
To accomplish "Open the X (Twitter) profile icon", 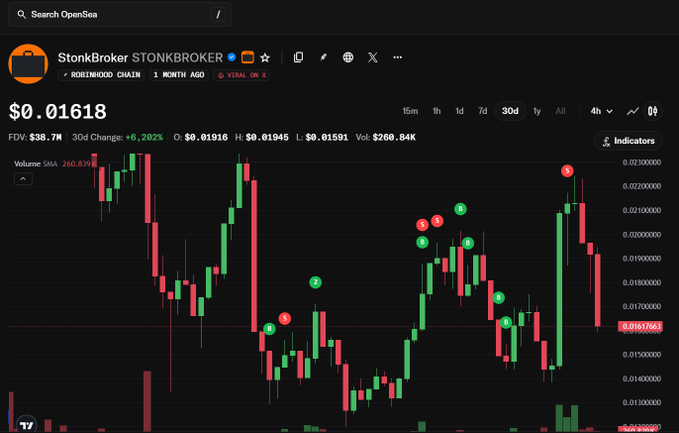I will click(373, 57).
